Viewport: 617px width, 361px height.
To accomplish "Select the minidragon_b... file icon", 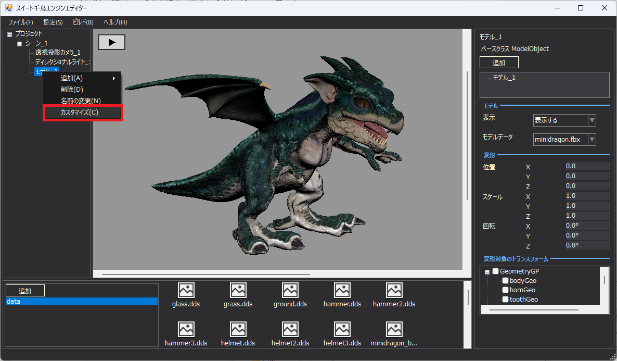I will [x=394, y=329].
